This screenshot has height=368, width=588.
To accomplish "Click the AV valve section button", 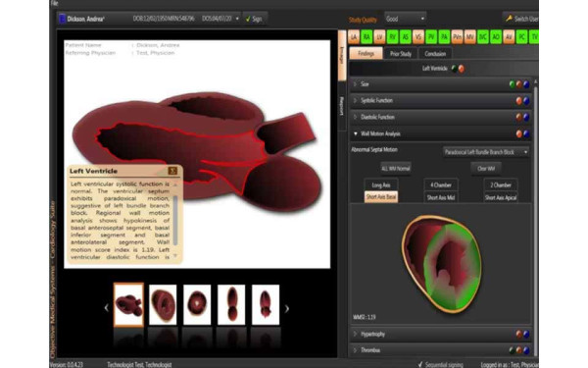I will (509, 37).
